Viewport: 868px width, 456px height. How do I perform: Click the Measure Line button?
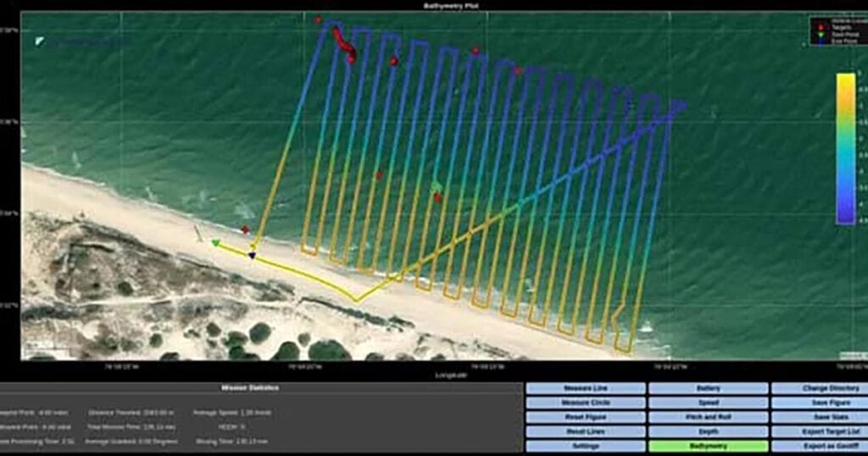584,388
